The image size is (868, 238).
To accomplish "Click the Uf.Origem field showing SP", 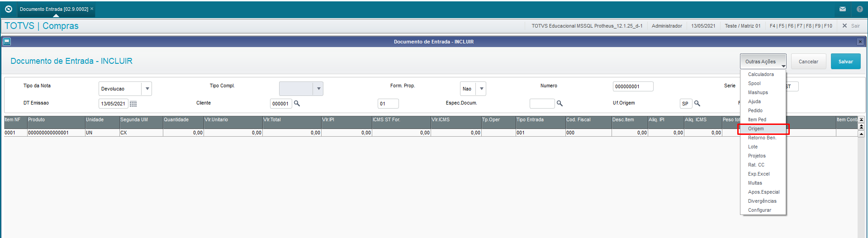I will tap(686, 104).
